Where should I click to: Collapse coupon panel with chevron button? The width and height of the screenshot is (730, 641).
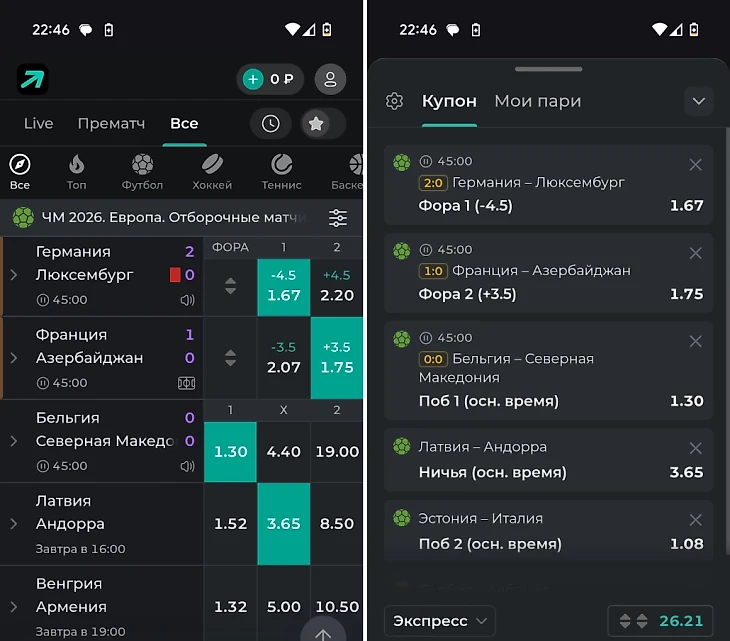tap(698, 101)
